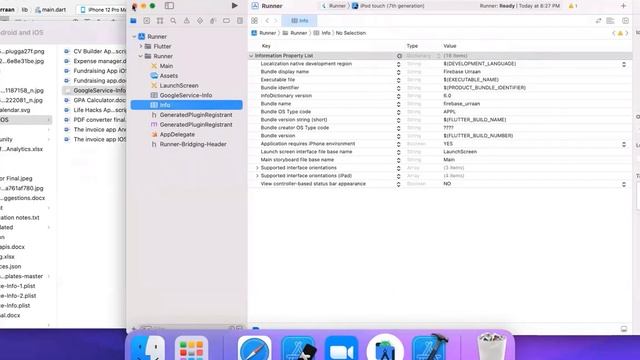Click key stepper for Bundle identifier row
640x360 pixels.
click(x=398, y=88)
